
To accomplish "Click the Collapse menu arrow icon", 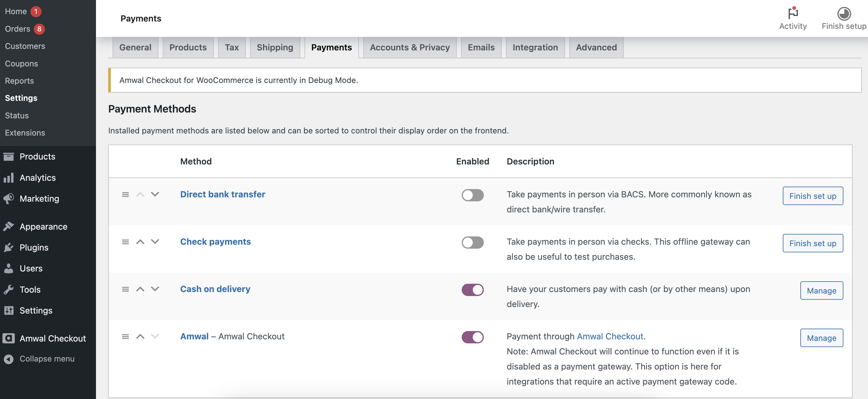I will pos(9,359).
